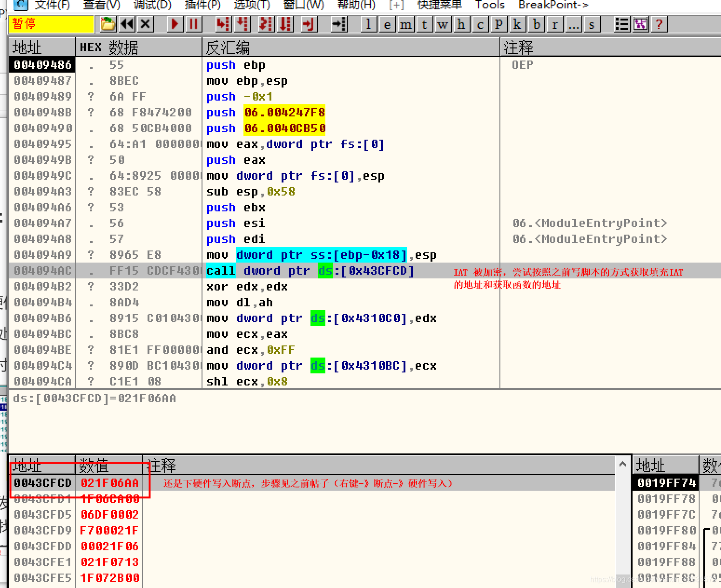Screen dimensions: 721x588
Task: Select the call dword ptr ds:[0x43CFCD] instruction
Action: click(310, 270)
